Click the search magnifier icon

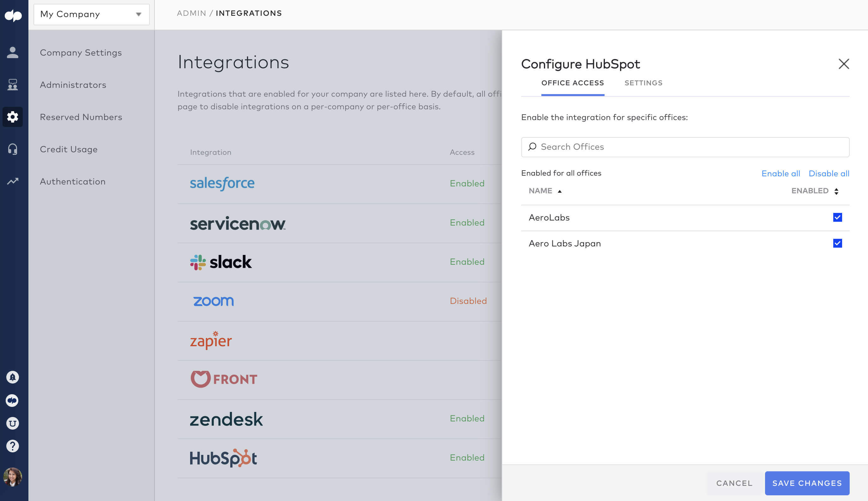click(x=532, y=147)
